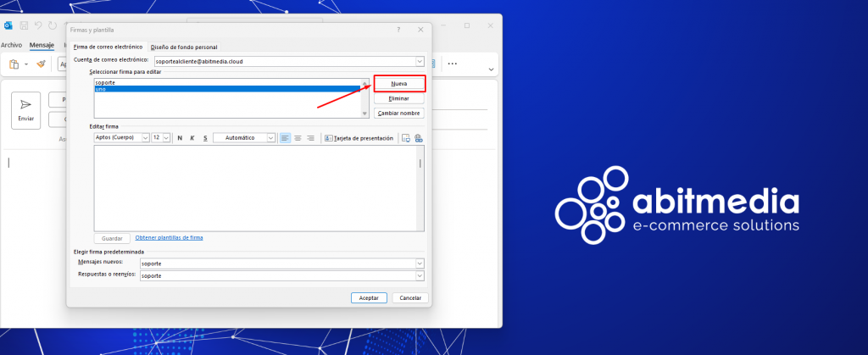Align signature text to the left
868x355 pixels.
(285, 138)
